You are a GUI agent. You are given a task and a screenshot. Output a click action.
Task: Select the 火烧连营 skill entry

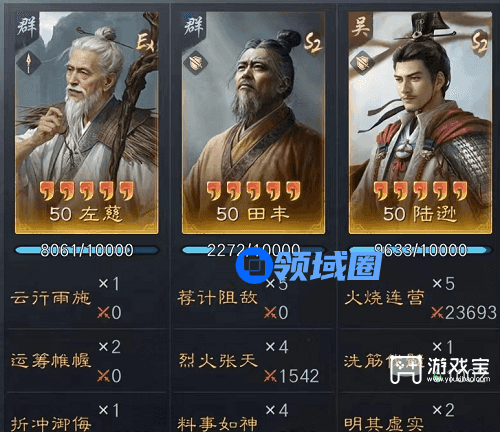[x=385, y=298]
